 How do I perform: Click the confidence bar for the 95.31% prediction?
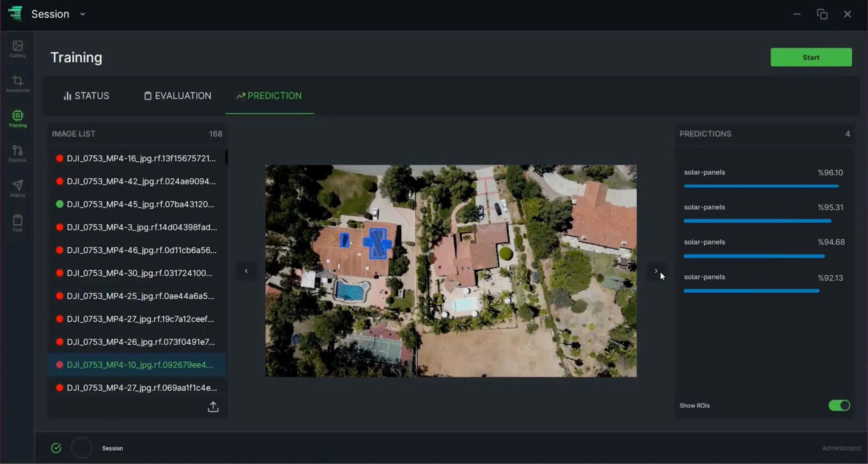(757, 221)
